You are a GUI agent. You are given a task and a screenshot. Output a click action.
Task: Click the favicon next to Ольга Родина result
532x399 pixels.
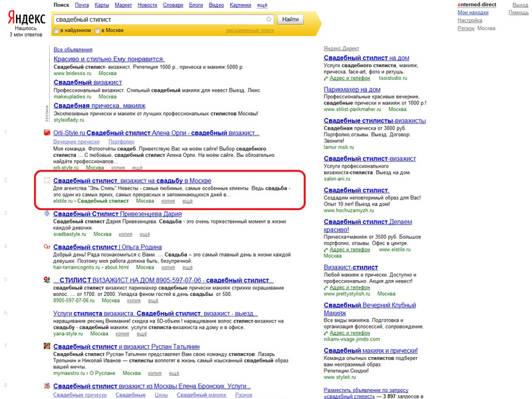(x=47, y=247)
